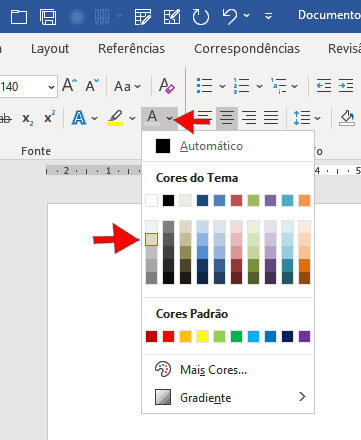Viewport: 361px width, 440px height.
Task: Toggle Subscript formatting
Action: (x=28, y=118)
